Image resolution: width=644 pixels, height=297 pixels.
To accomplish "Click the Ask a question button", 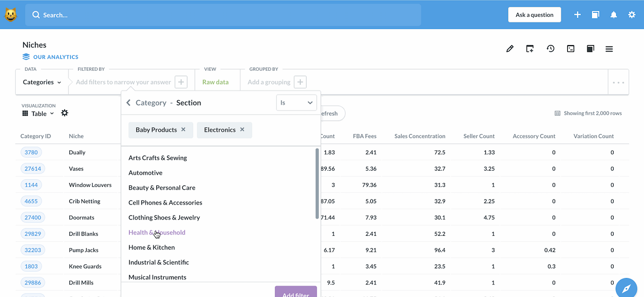I will tap(535, 15).
